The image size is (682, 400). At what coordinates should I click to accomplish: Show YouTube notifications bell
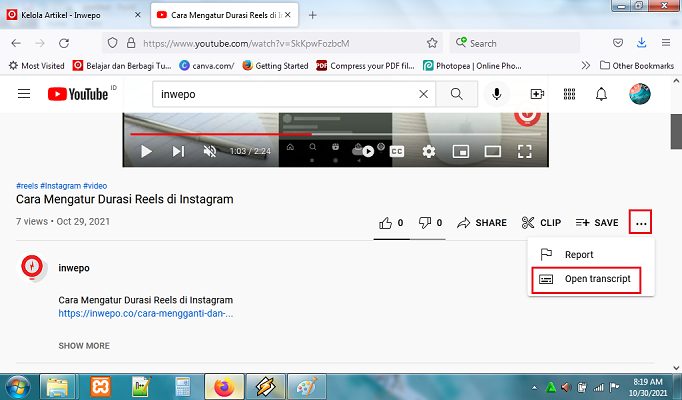[x=601, y=94]
